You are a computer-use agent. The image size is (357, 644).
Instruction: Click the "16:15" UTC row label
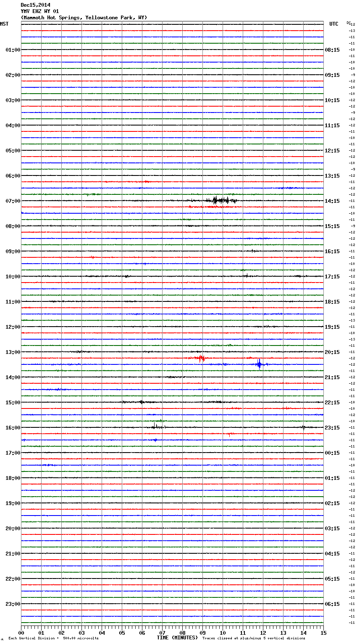(x=332, y=251)
